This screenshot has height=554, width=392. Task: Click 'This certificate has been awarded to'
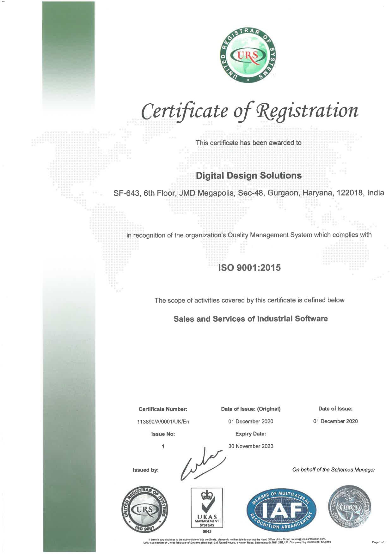pos(248,143)
